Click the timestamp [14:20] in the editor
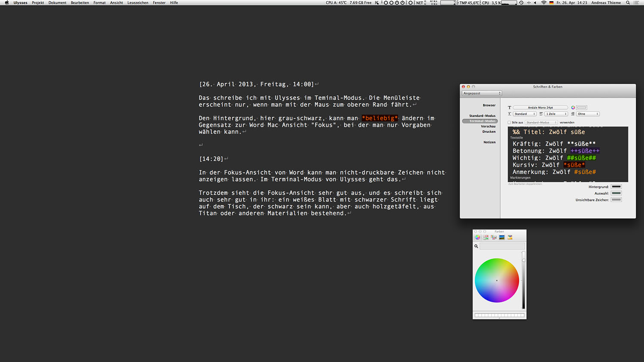644x362 pixels. tap(211, 159)
